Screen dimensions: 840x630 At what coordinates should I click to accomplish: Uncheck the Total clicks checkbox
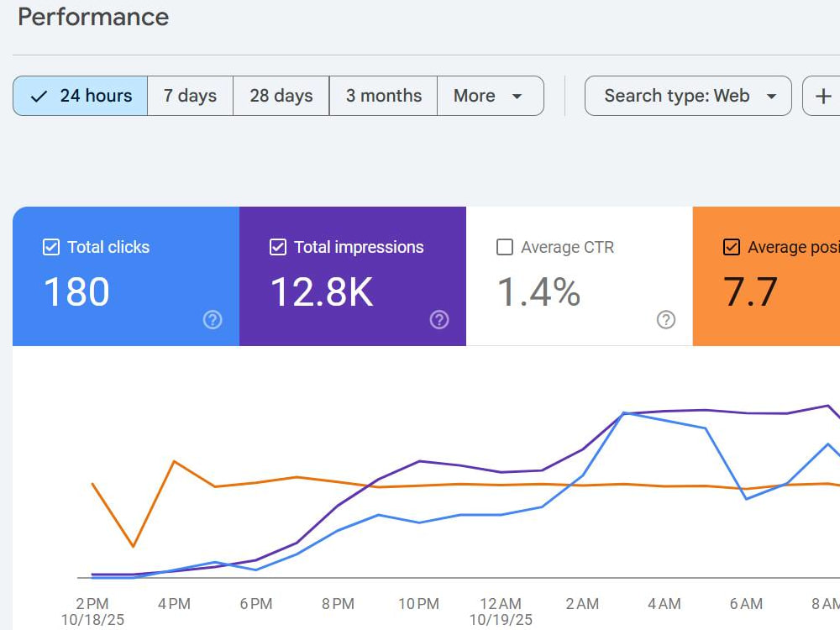pos(51,247)
